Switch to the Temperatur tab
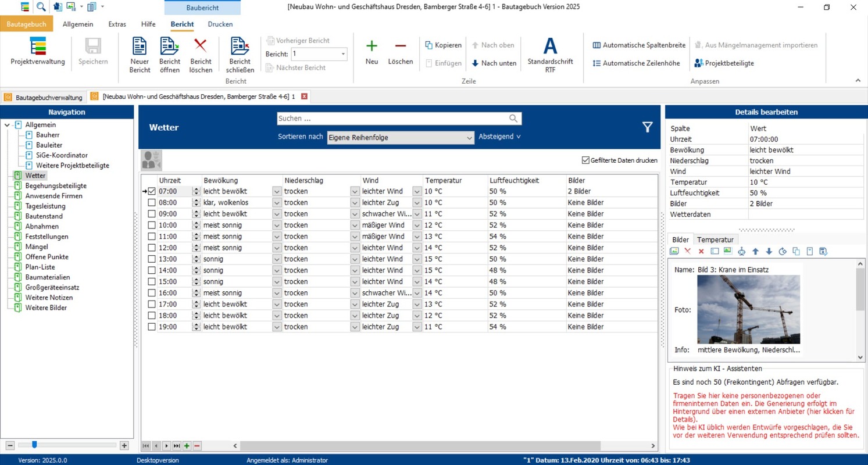The height and width of the screenshot is (465, 868). (x=715, y=239)
